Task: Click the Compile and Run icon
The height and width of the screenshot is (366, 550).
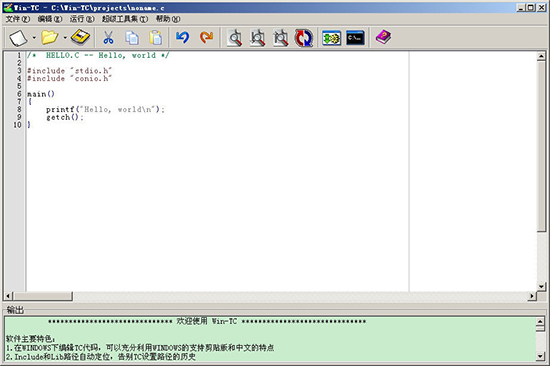Action: pos(331,38)
